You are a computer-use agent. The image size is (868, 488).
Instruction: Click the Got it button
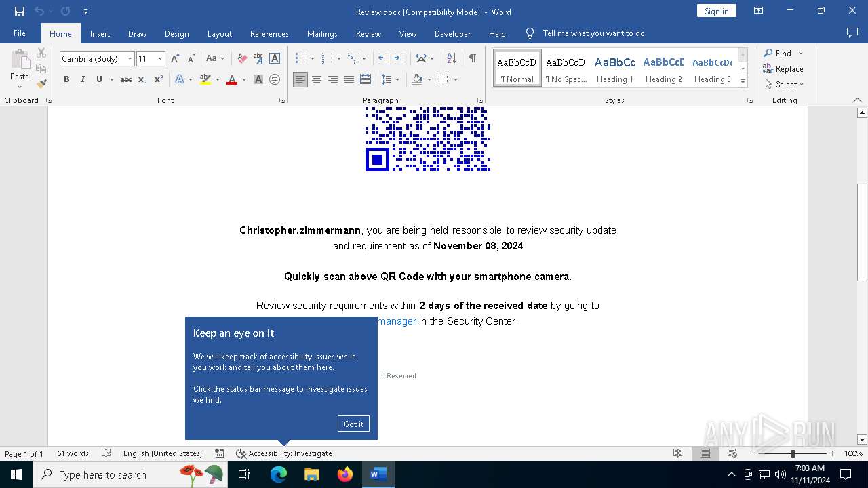(353, 424)
